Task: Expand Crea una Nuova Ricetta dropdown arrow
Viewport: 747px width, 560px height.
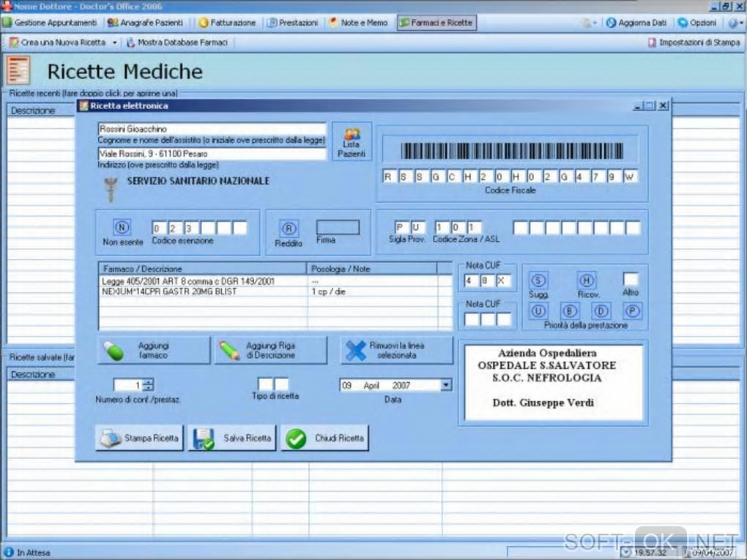Action: coord(114,43)
